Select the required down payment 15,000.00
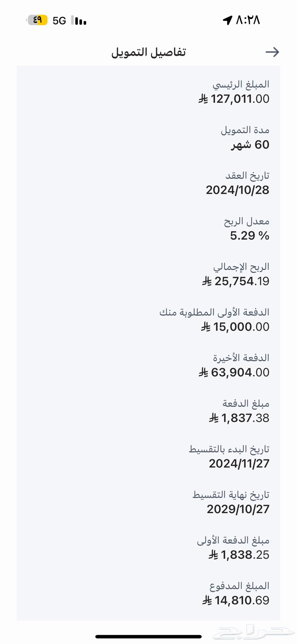This screenshot has width=297, height=644. pos(241,327)
